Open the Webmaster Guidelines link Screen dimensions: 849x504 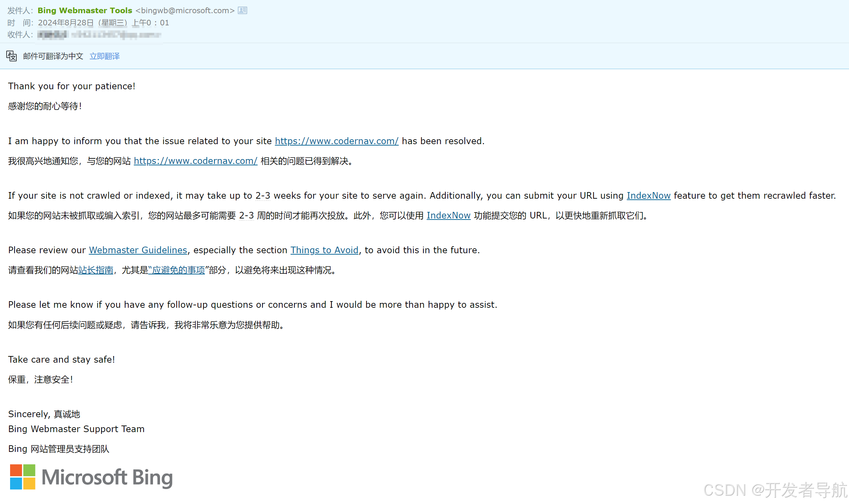[138, 250]
